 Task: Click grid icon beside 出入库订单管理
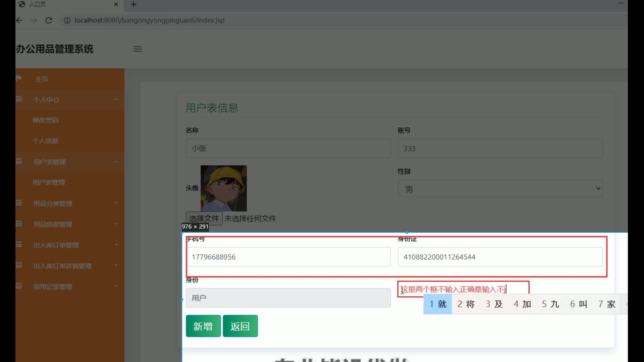tap(19, 245)
